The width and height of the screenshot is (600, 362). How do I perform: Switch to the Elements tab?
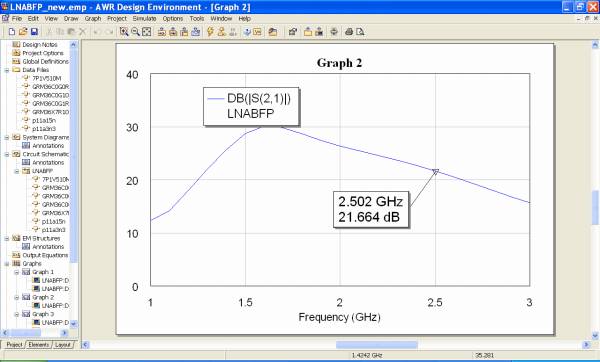point(39,345)
